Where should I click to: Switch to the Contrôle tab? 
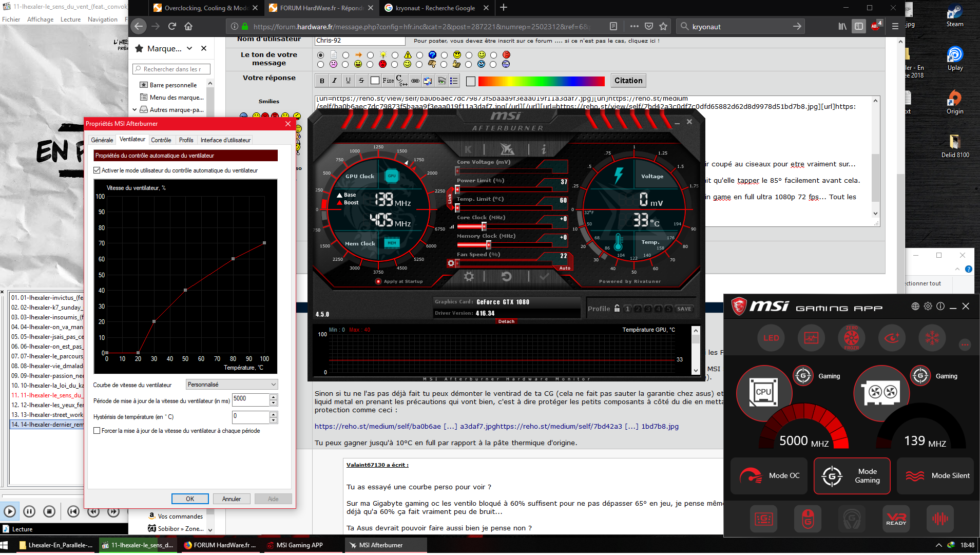click(x=161, y=140)
